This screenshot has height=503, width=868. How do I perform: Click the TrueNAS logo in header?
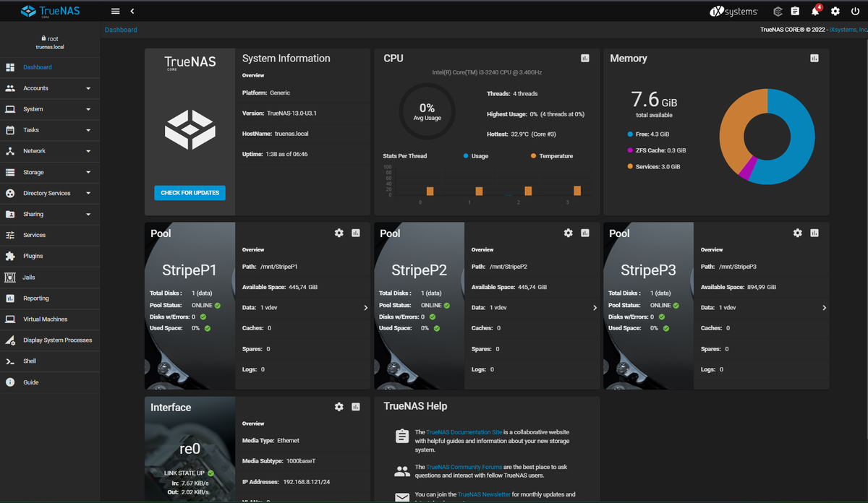49,12
